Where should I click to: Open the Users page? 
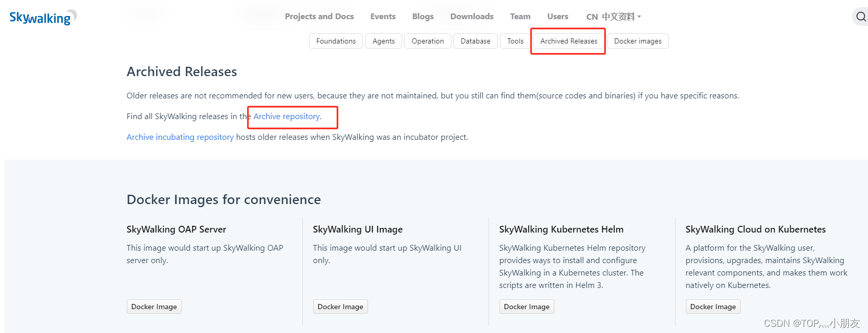[x=557, y=17]
